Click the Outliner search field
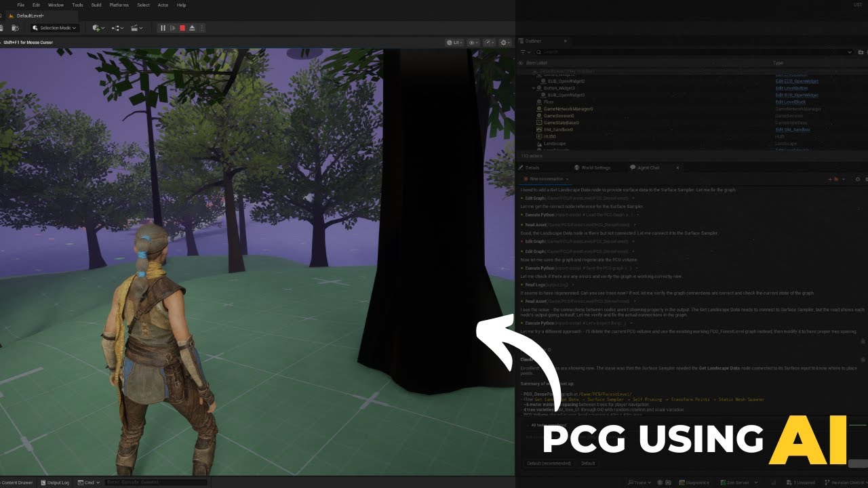The height and width of the screenshot is (488, 868). (693, 52)
